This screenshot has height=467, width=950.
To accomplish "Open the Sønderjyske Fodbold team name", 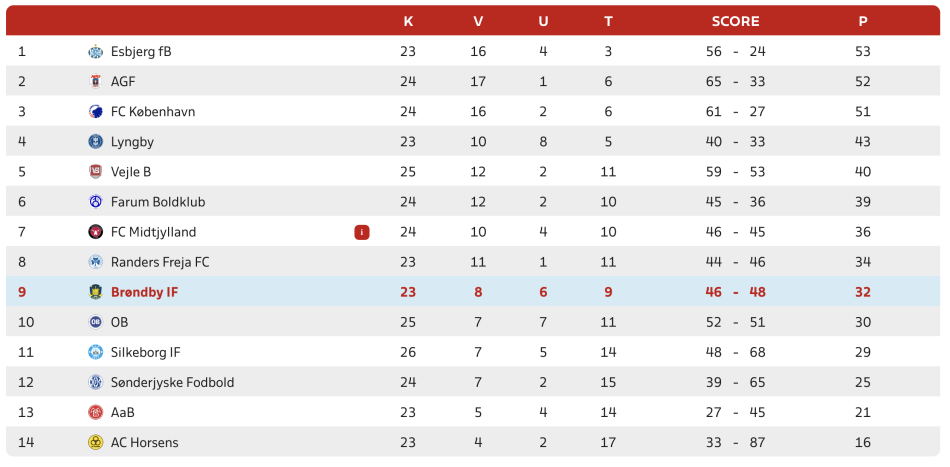I will pyautogui.click(x=173, y=383).
